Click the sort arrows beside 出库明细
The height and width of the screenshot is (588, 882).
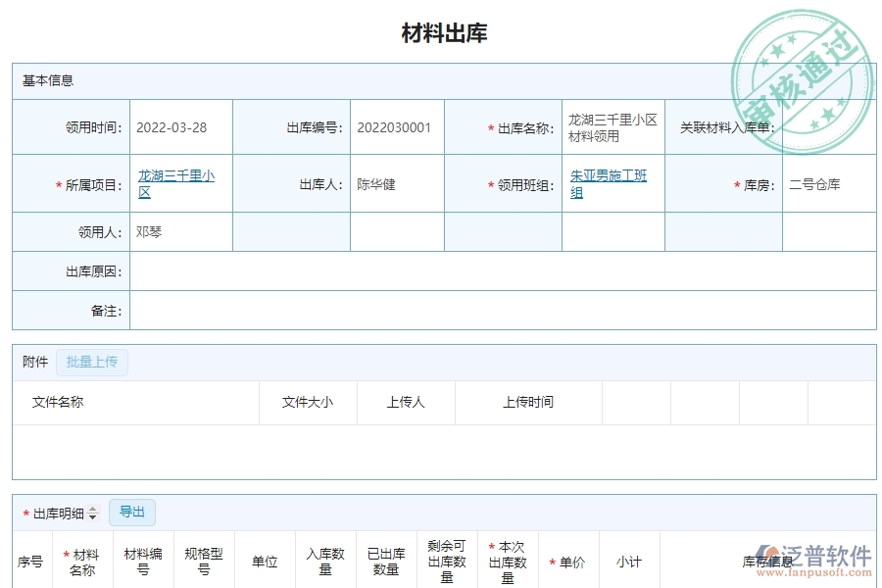coord(91,512)
